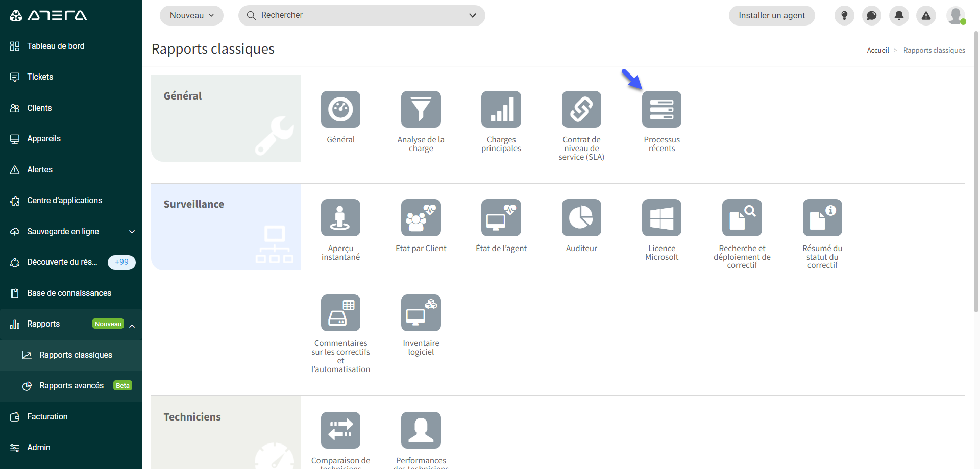
Task: Click the "Surveillance" section heading
Action: click(193, 204)
